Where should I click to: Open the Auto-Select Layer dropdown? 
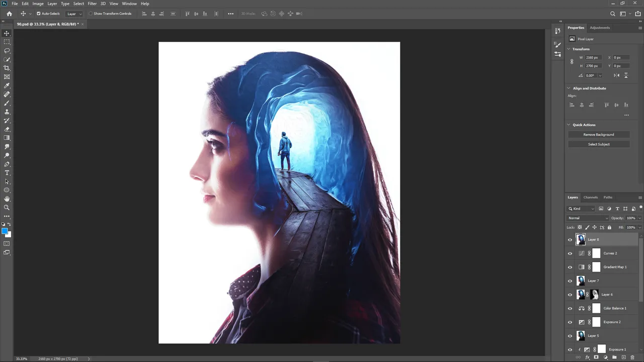(73, 14)
